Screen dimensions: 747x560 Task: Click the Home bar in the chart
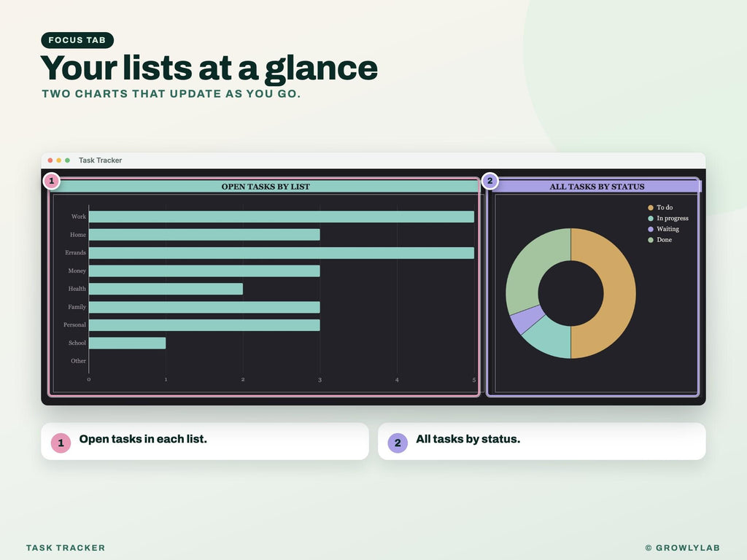204,235
